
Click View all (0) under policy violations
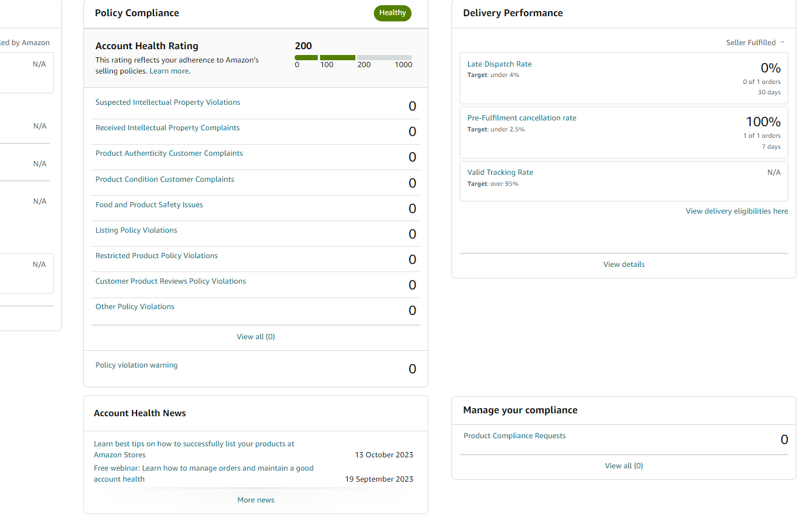click(256, 337)
